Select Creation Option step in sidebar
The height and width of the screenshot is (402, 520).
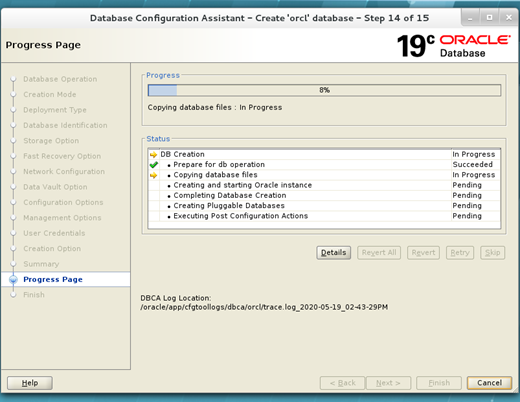click(x=52, y=249)
